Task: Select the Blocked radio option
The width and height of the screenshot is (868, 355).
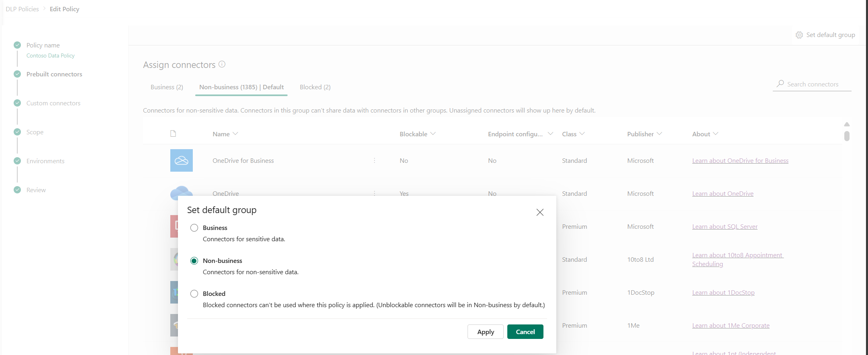Action: coord(194,294)
